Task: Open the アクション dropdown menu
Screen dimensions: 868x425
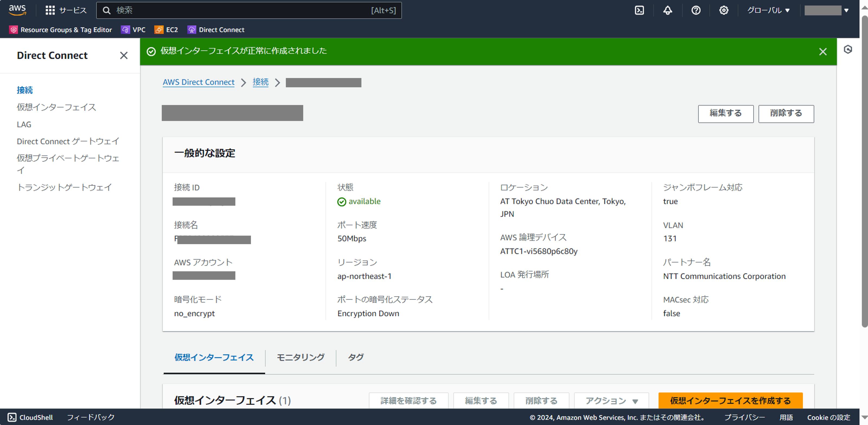Action: tap(611, 400)
